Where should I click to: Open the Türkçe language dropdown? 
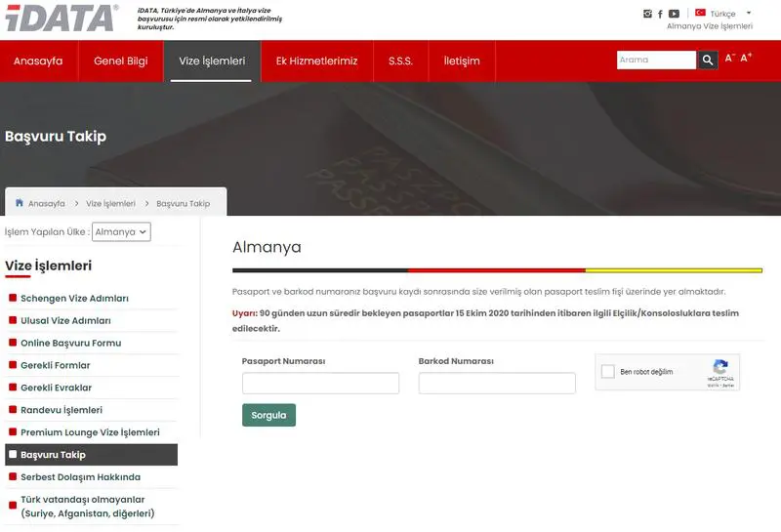point(730,14)
